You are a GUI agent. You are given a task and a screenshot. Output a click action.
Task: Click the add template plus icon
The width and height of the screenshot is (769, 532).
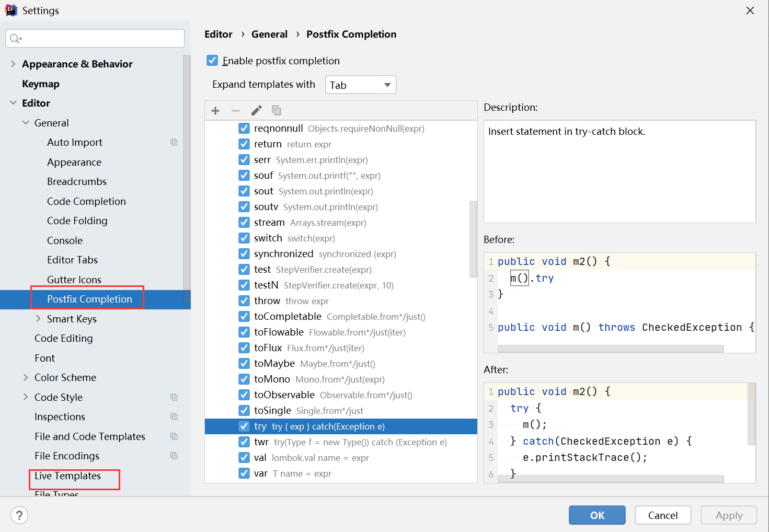point(215,111)
